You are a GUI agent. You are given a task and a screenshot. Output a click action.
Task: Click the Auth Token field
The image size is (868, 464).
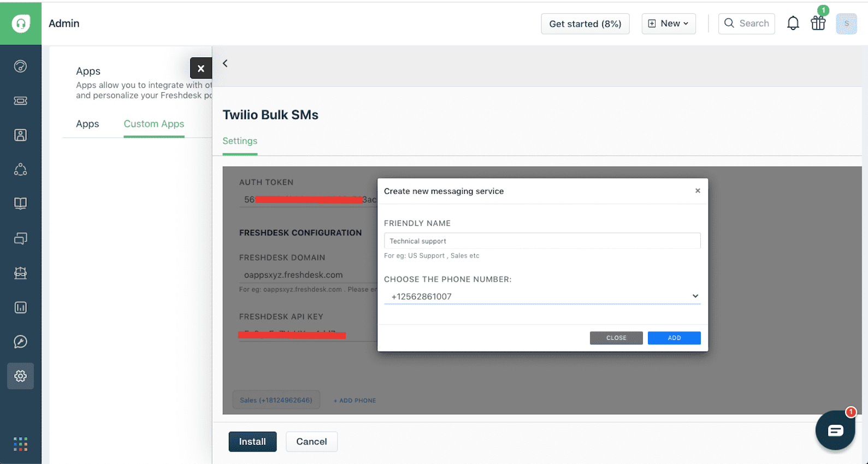pos(309,200)
